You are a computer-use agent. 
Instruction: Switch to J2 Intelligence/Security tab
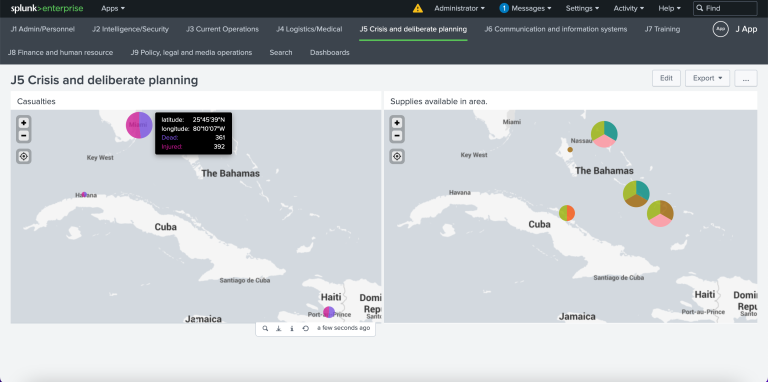(x=130, y=29)
